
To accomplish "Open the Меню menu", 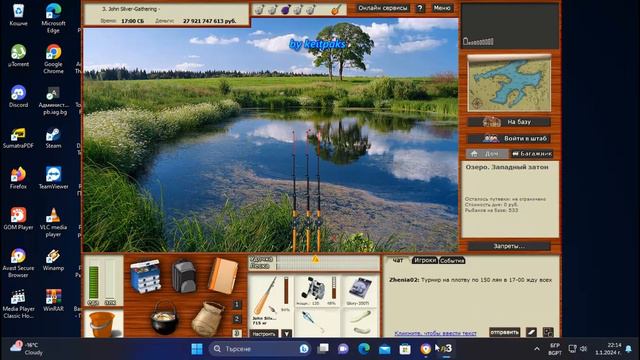I will (442, 8).
